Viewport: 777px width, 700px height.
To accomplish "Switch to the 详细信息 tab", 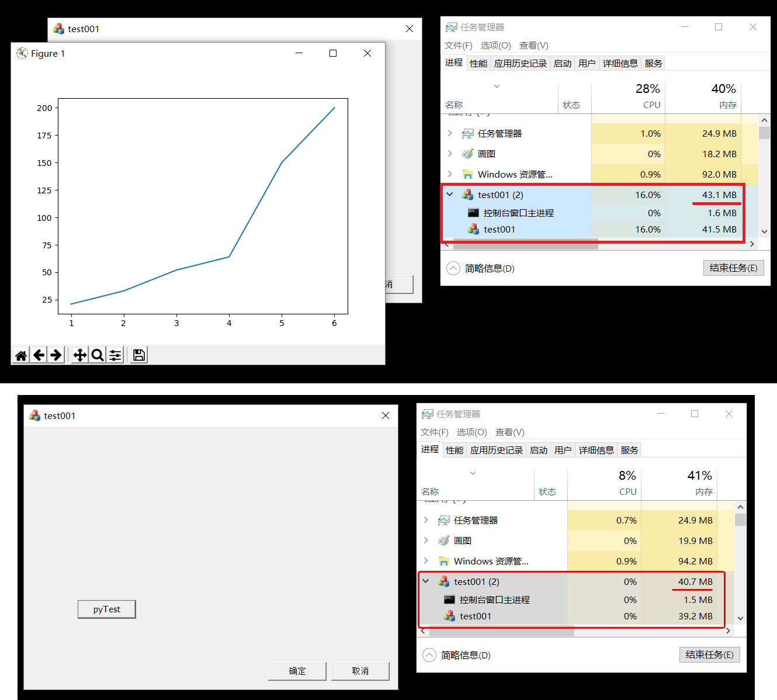I will (620, 63).
